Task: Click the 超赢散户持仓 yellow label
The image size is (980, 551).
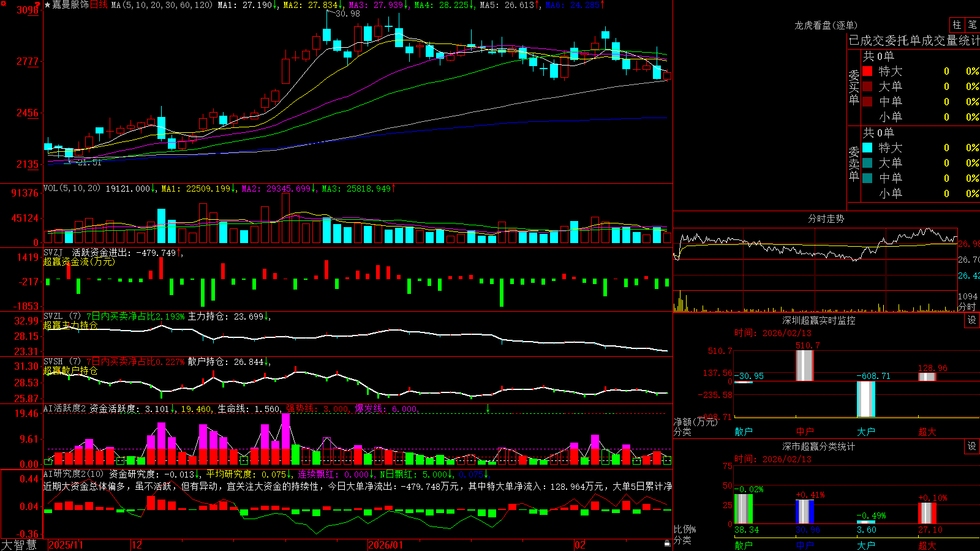Action: pos(70,370)
